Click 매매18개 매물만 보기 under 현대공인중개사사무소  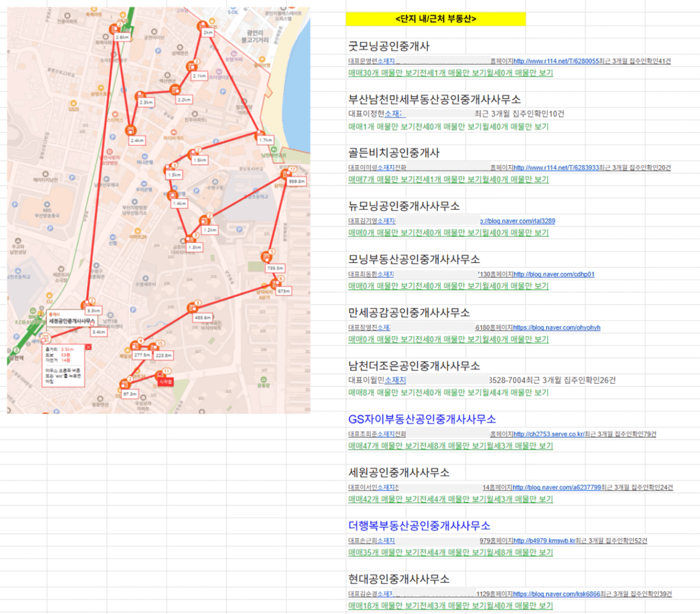point(385,606)
